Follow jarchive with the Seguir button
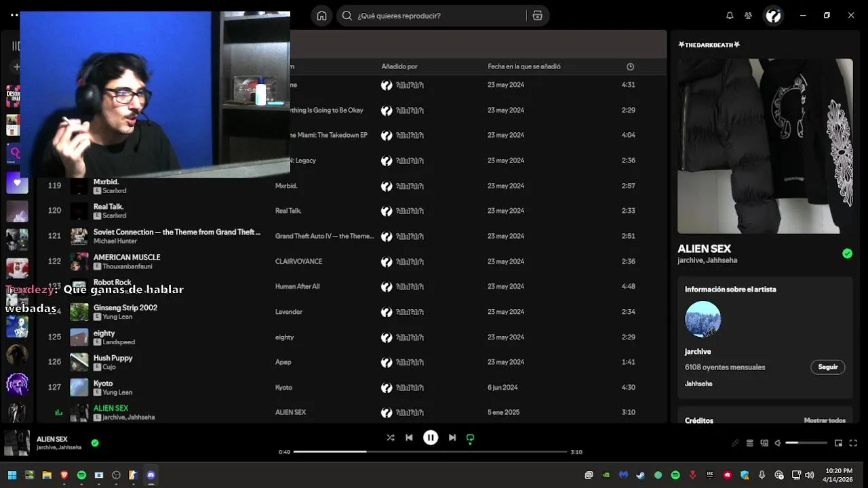Screen dimensions: 868x488 pos(827,367)
